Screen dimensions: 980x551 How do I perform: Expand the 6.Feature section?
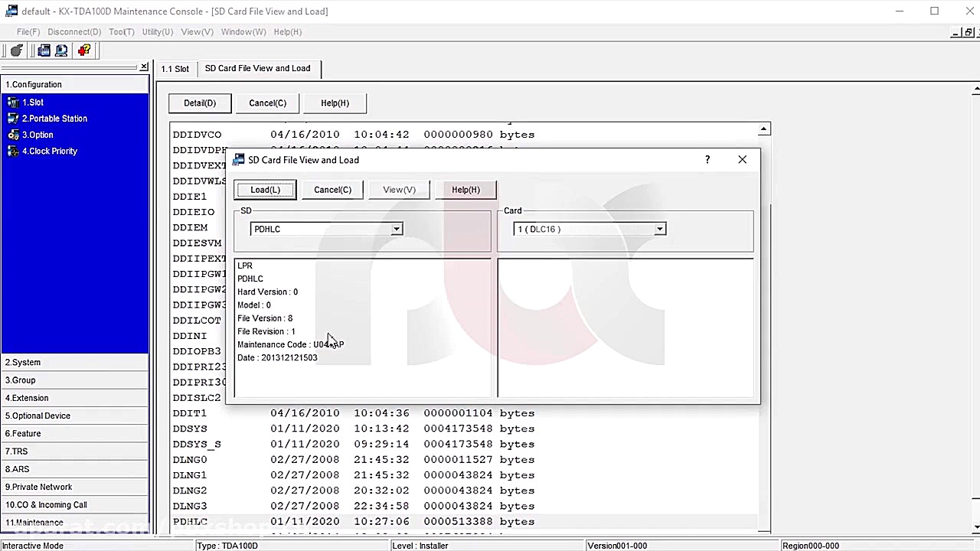[x=75, y=433]
